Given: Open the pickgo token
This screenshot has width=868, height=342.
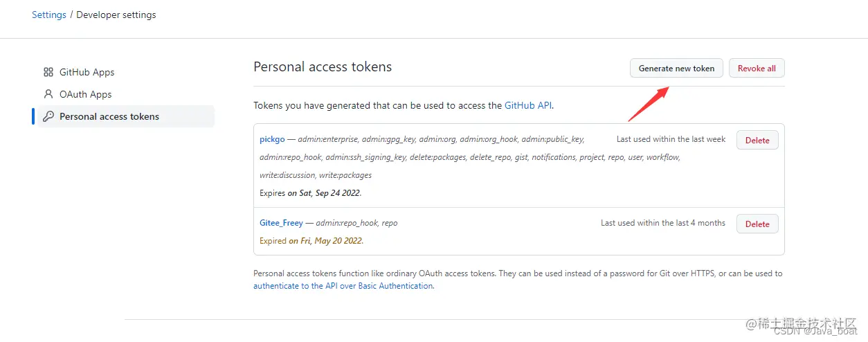Looking at the screenshot, I should (272, 139).
